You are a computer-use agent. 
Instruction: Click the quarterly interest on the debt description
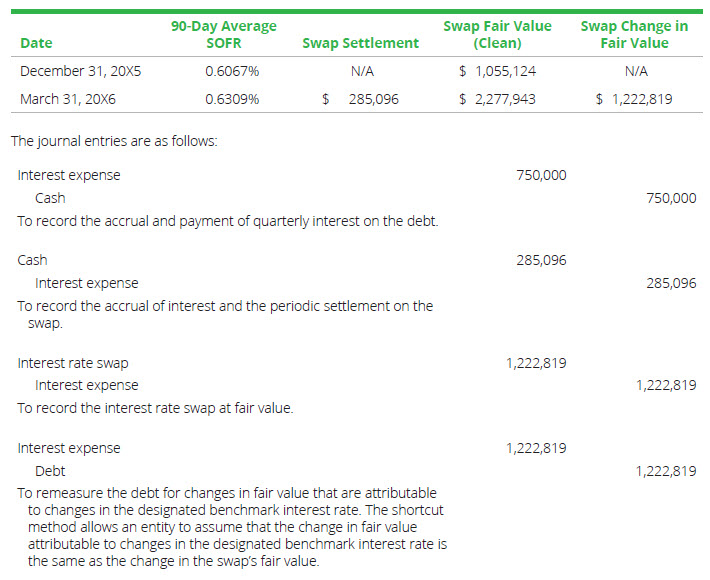(x=227, y=221)
